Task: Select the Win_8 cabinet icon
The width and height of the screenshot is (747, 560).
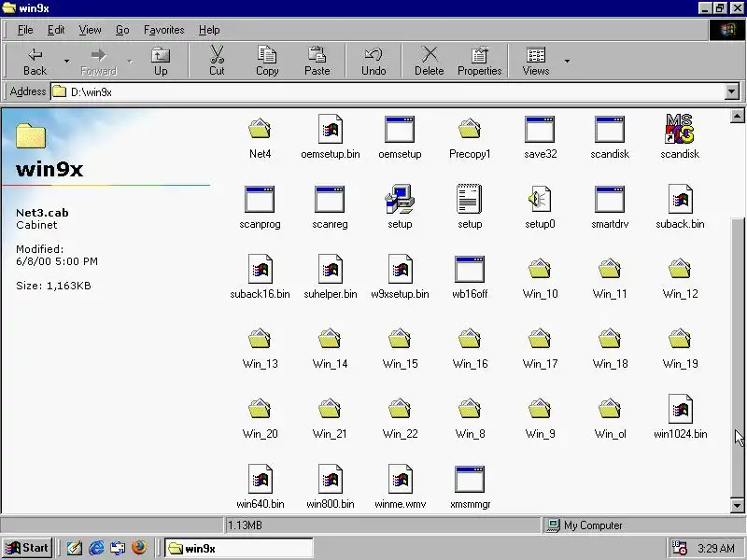Action: (x=470, y=409)
